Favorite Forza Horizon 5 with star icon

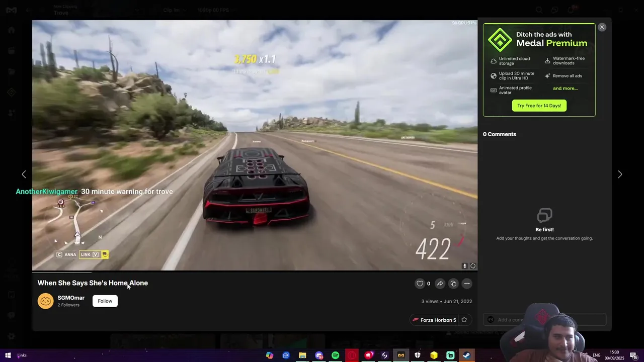[x=464, y=320]
